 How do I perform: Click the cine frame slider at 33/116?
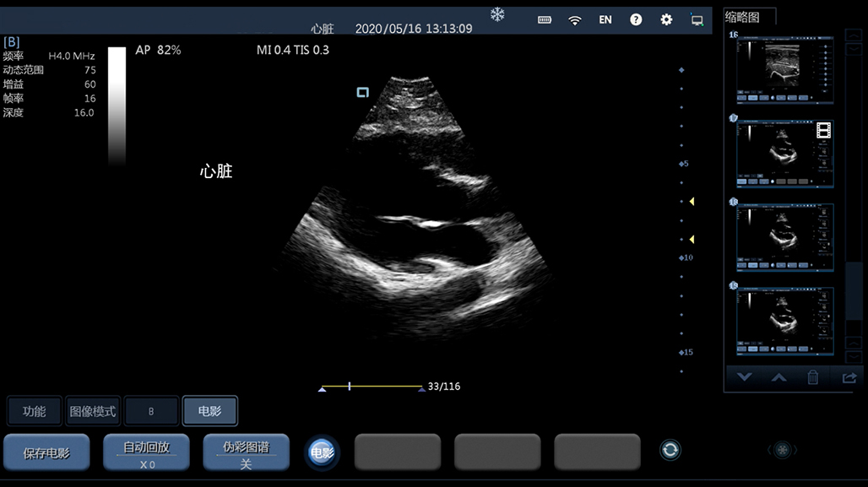point(350,387)
